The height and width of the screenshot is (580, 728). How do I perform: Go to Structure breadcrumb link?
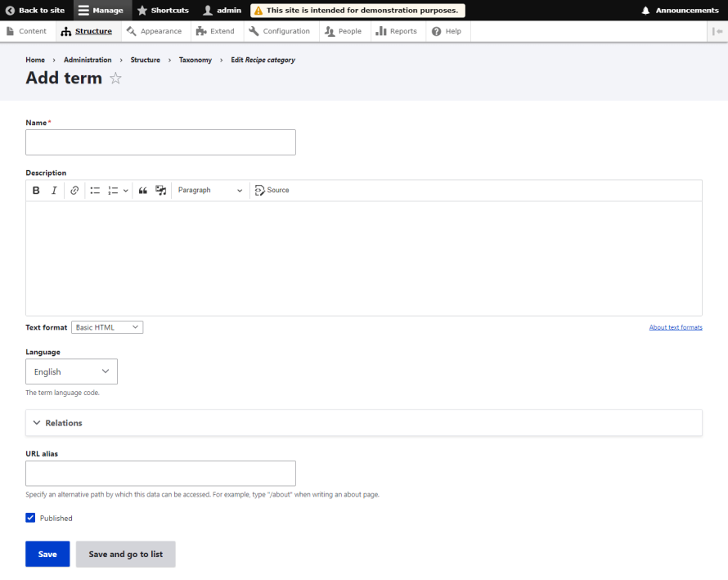pyautogui.click(x=146, y=60)
